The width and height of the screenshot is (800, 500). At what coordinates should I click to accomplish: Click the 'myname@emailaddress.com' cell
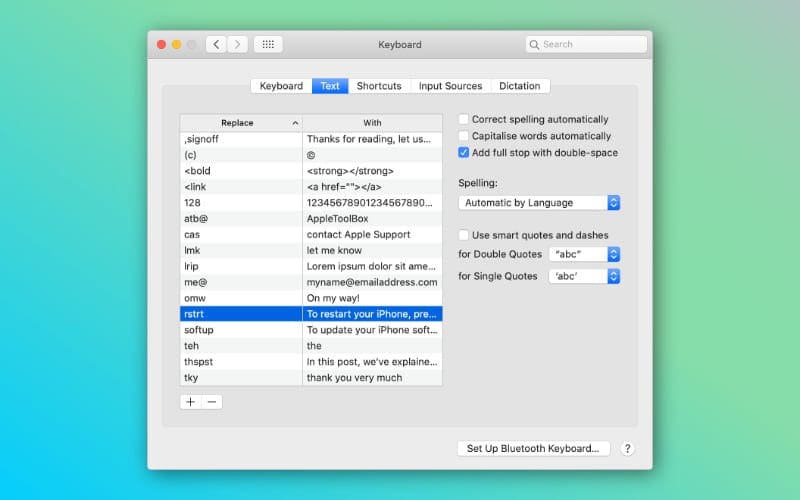372,282
